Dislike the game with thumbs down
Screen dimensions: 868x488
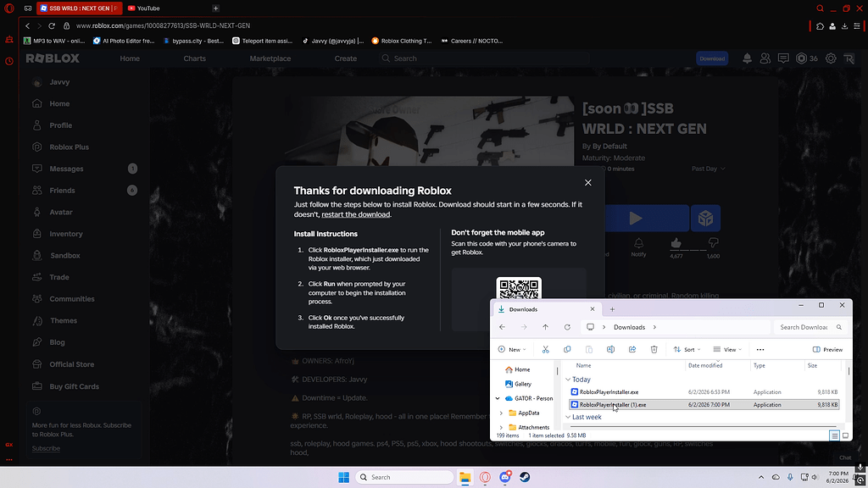(713, 243)
